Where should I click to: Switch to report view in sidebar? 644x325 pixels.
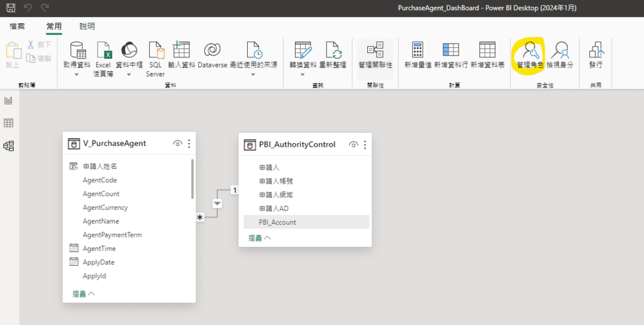point(9,100)
